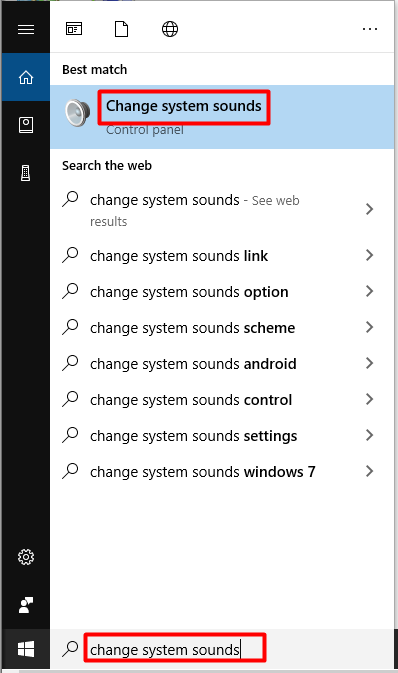
Task: Expand arrow for "change system sounds windows 7"
Action: [369, 471]
